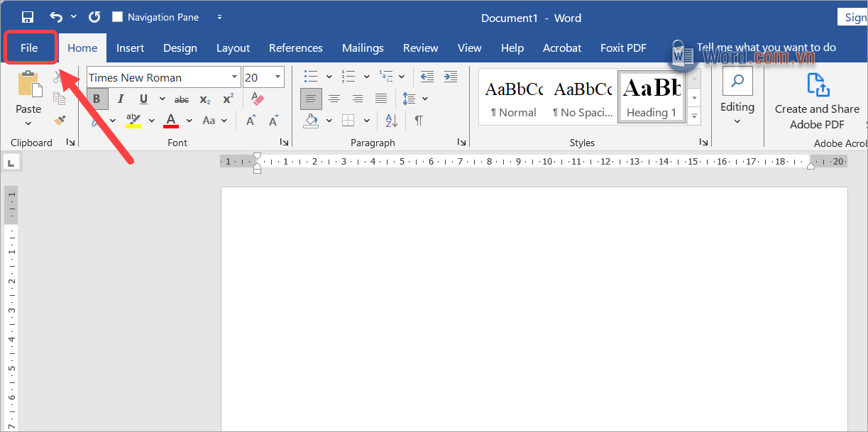Toggle Bold formatting
The height and width of the screenshot is (432, 868).
tap(97, 99)
